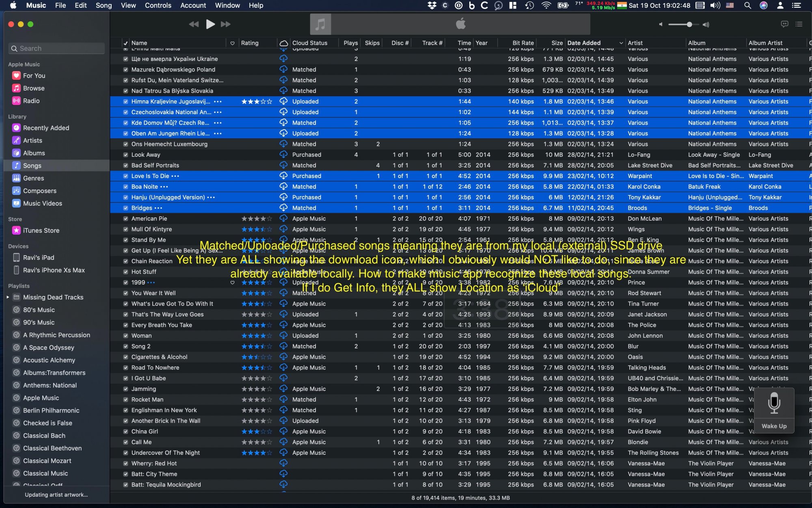812x508 pixels.
Task: Click the Love heart column header
Action: [x=232, y=43]
